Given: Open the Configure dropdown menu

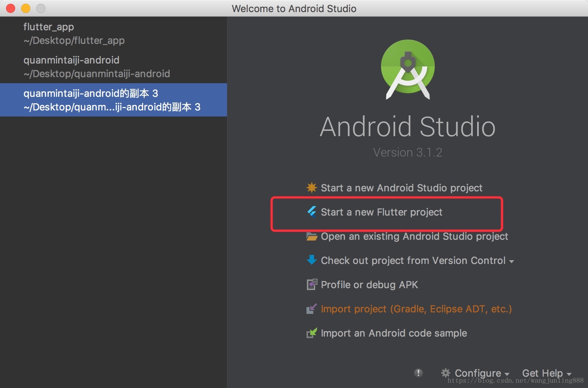Looking at the screenshot, I should click(x=482, y=373).
